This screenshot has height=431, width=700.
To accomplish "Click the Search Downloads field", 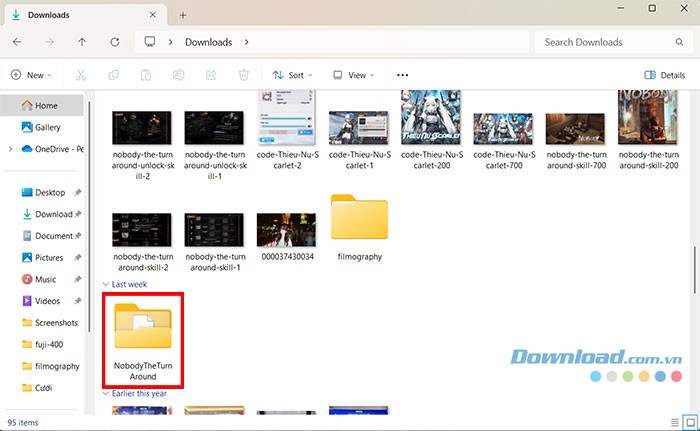I will (610, 42).
